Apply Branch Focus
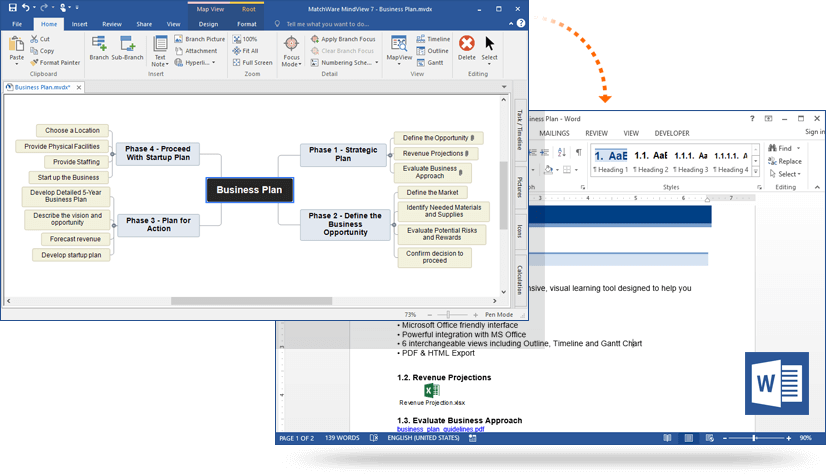This screenshot has width=826, height=474. (x=343, y=39)
